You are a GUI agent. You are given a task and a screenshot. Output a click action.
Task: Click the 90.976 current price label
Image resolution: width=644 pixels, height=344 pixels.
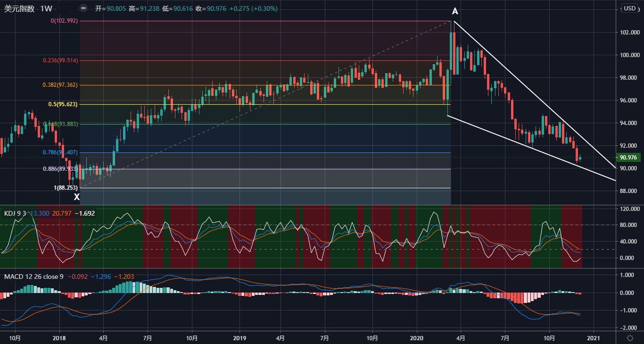click(629, 158)
